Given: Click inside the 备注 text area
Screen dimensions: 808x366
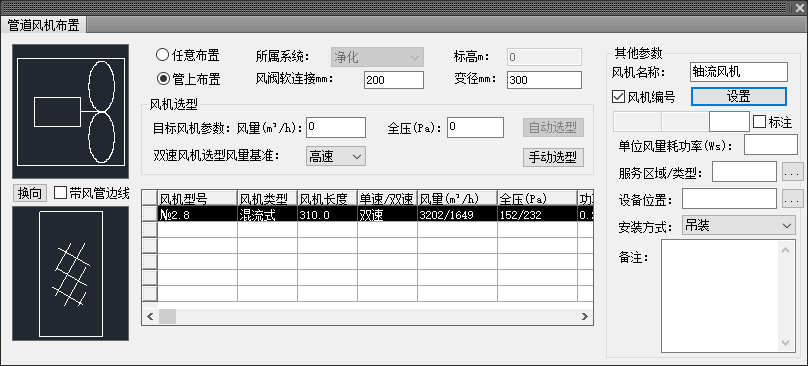Looking at the screenshot, I should [x=719, y=296].
